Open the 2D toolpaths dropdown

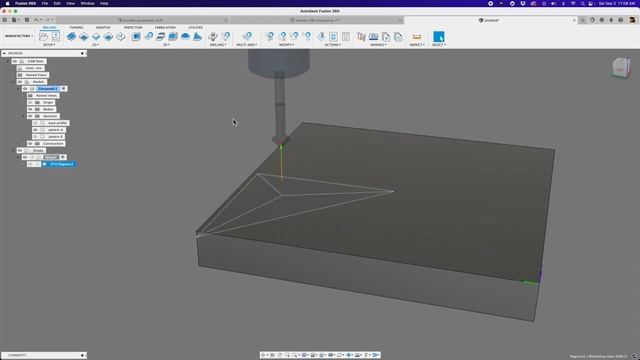96,44
